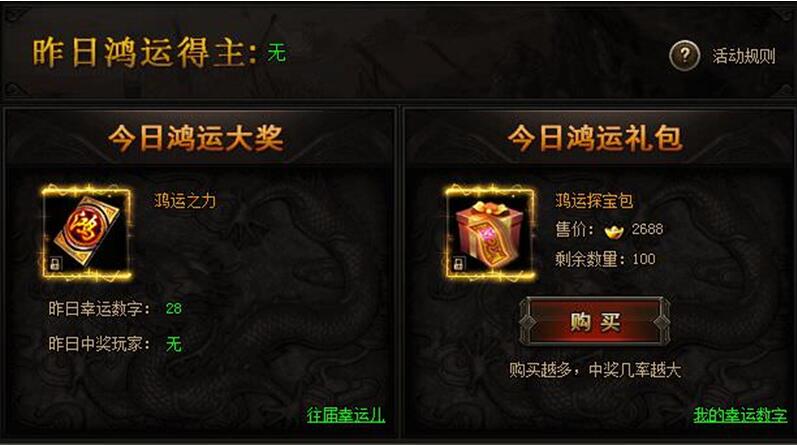Open the 活动规则 rules text
The image size is (797, 445).
pos(744,56)
